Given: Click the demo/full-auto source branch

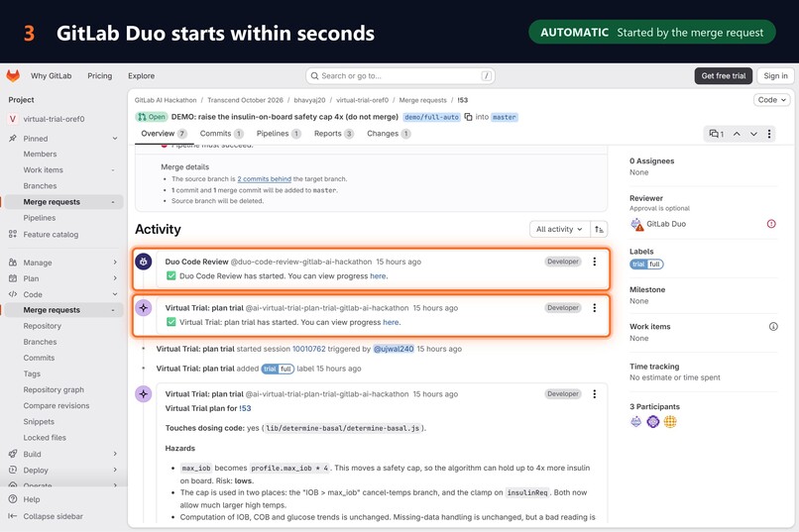Looking at the screenshot, I should pos(431,117).
